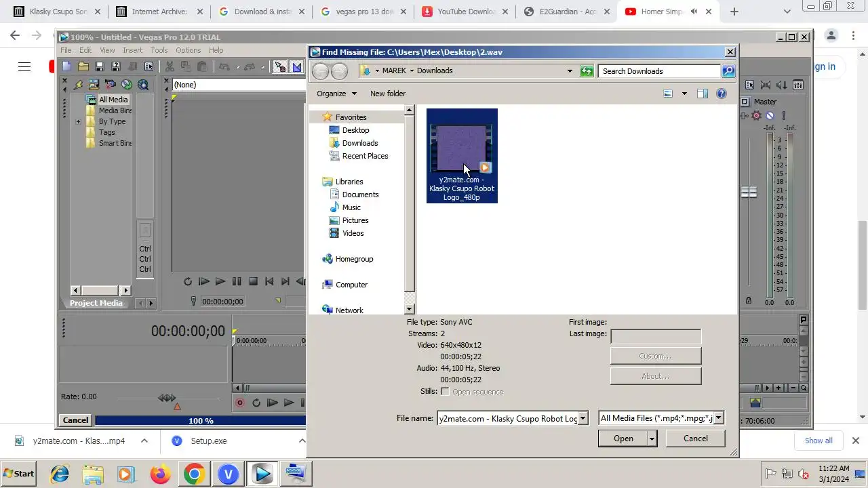This screenshot has width=868, height=488.
Task: Click Pause in the trimmer transport bar
Action: click(237, 281)
